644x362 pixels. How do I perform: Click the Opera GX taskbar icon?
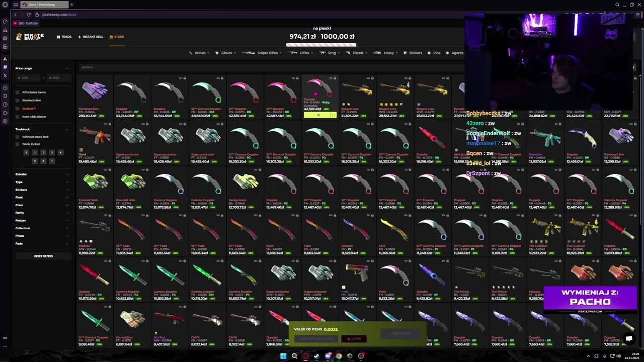point(305,356)
